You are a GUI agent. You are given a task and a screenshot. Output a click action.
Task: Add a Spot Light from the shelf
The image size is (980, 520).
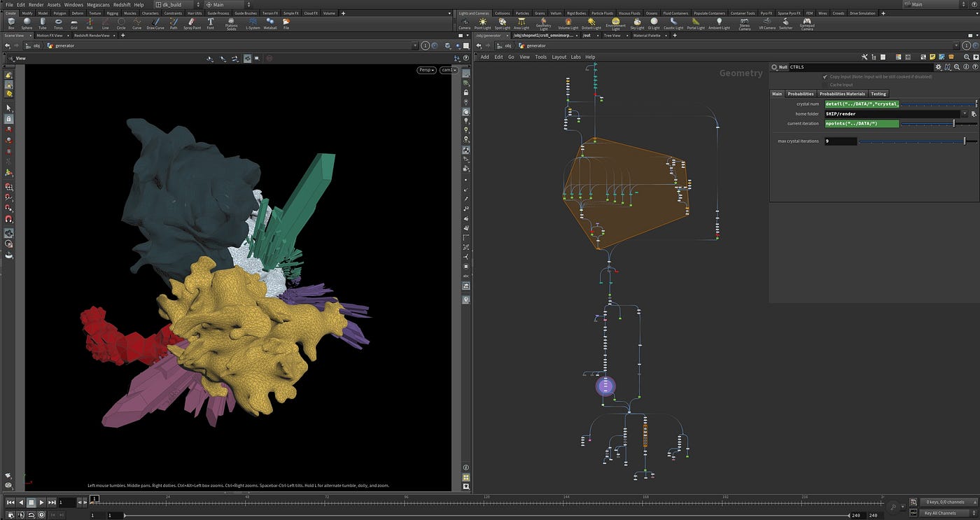(x=503, y=24)
